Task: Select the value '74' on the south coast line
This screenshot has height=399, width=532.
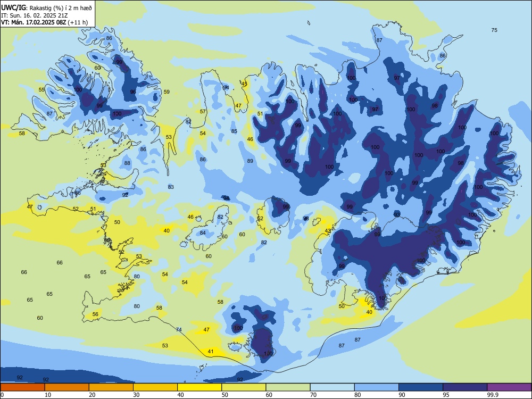Action: pyautogui.click(x=179, y=329)
